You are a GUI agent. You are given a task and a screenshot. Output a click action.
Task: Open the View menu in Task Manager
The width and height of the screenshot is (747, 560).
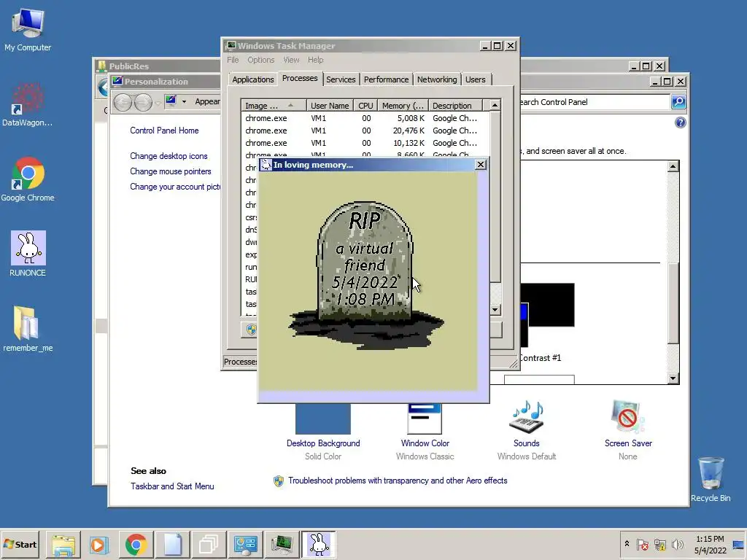(x=291, y=60)
